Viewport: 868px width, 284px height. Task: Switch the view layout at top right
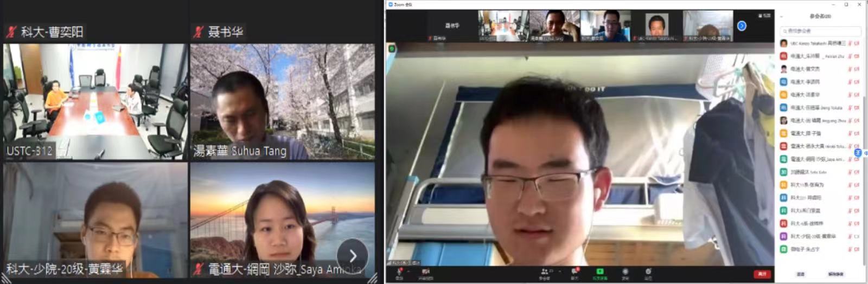pyautogui.click(x=764, y=16)
